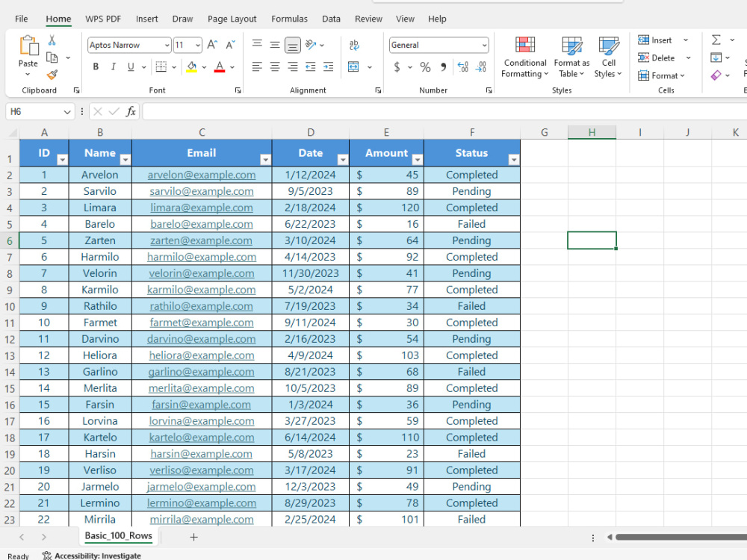Switch to the WPS PDF tab
This screenshot has height=560, width=747.
tap(103, 19)
